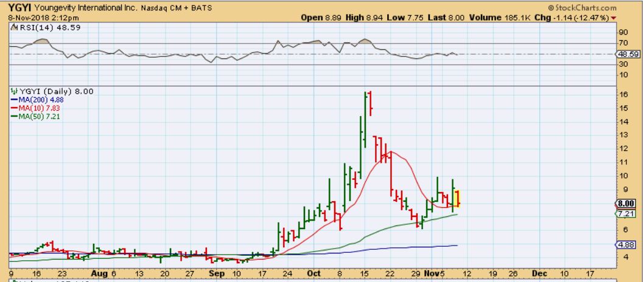
Task: Click the 8.00 last price tag on axis
Action: pyautogui.click(x=627, y=204)
